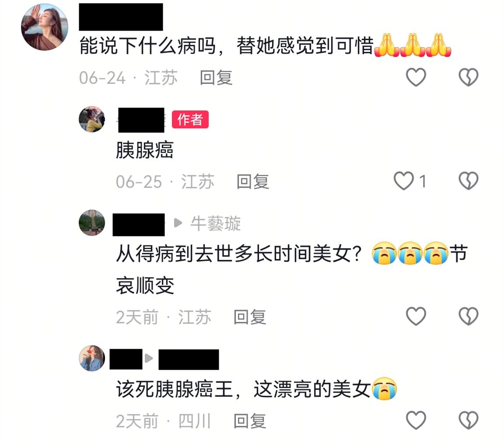Viewport: 504px width, 444px height.
Task: Reply to the 2天前 江苏 comment
Action: (250, 317)
